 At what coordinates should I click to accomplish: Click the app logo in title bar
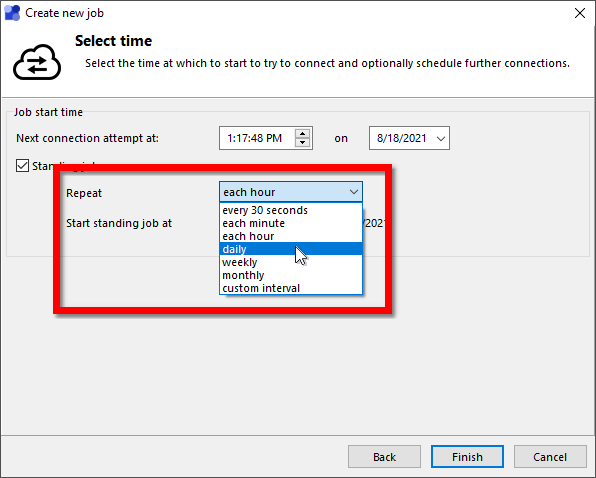click(x=12, y=13)
